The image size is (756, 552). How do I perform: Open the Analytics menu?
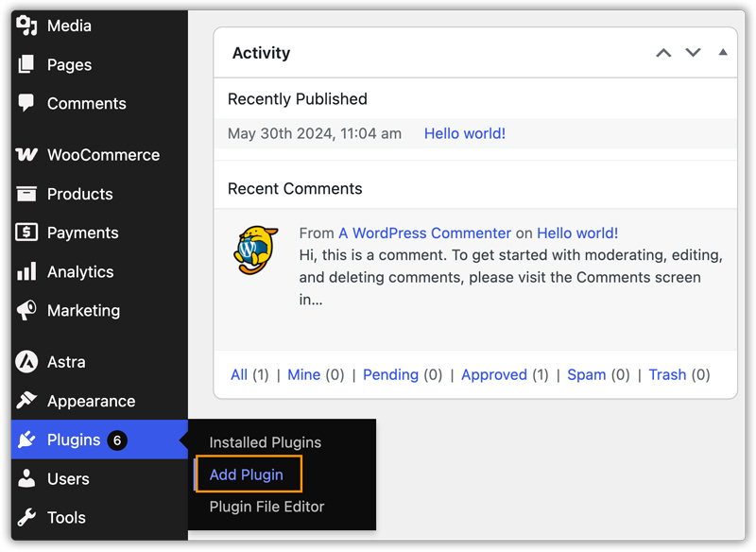pyautogui.click(x=99, y=271)
